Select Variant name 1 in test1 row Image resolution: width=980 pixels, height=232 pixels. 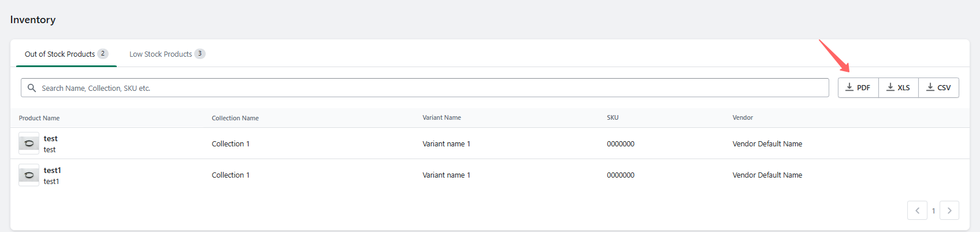[446, 175]
